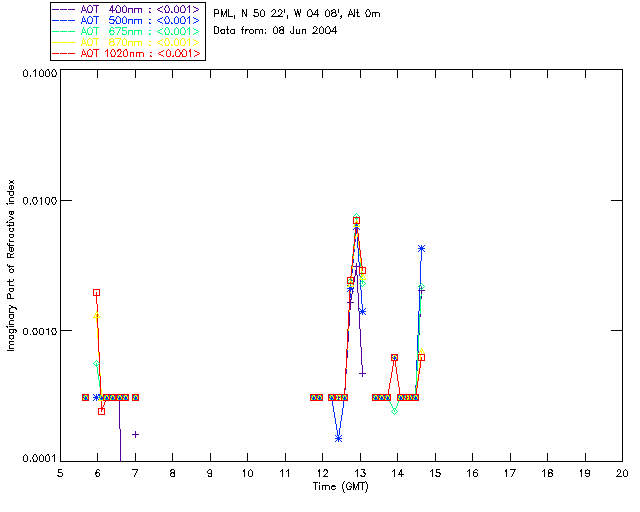Viewport: 640px width, 512px height.
Task: Click the x-axis tick label 18
Action: click(x=547, y=473)
